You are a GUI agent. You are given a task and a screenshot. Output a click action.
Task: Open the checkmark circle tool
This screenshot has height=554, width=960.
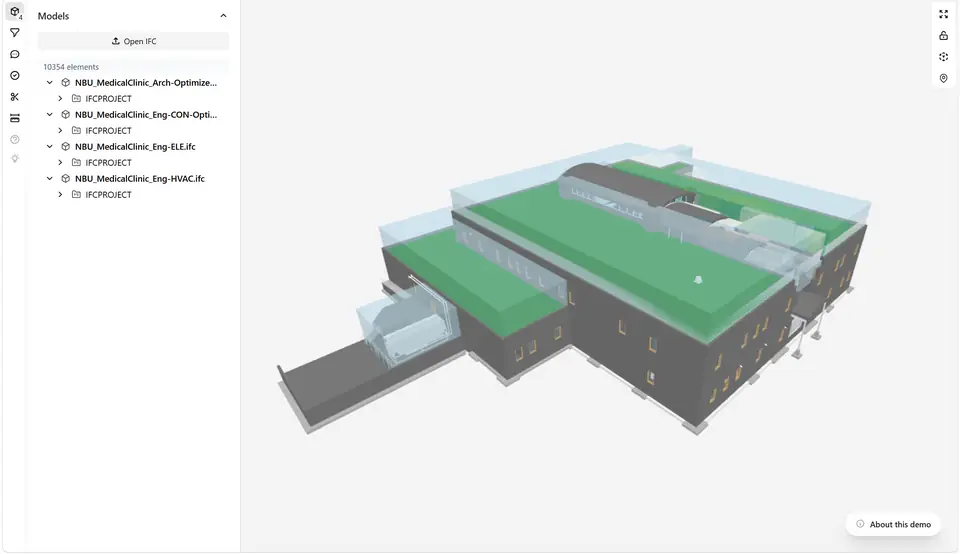[15, 75]
